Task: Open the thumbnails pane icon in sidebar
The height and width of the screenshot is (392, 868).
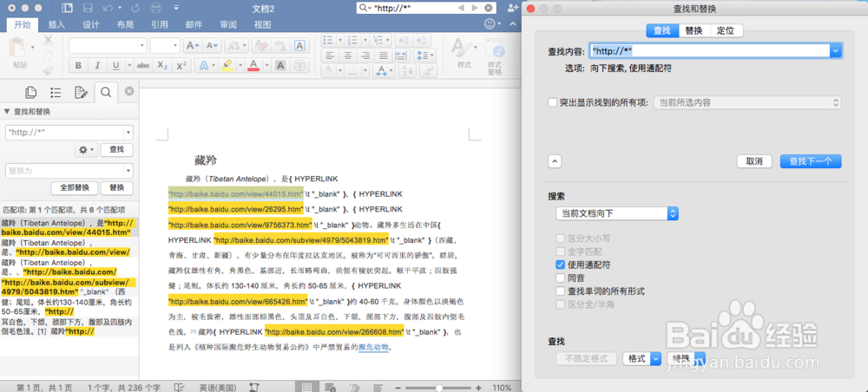Action: click(x=30, y=92)
